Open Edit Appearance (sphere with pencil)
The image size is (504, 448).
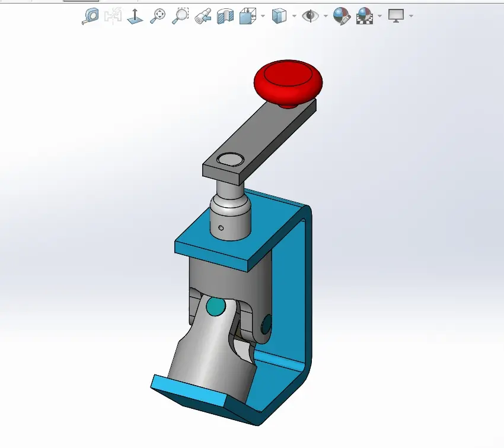tap(342, 16)
